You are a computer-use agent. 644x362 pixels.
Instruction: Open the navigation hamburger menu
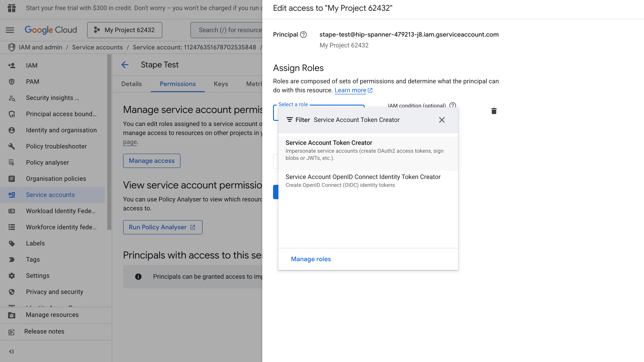(10, 30)
